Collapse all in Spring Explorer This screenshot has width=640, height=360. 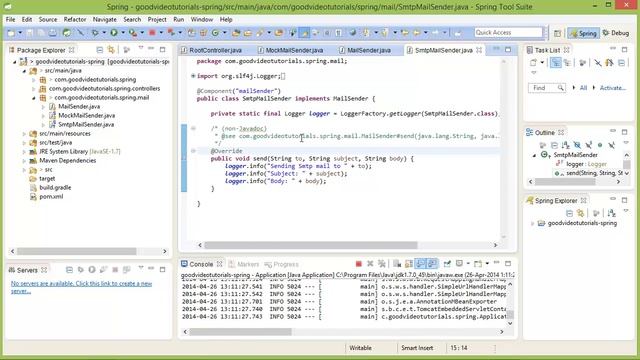click(x=569, y=213)
